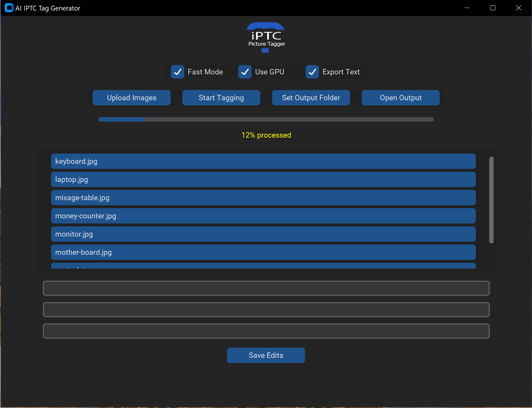Viewport: 532px width, 408px height.
Task: Choose Set Output Folder
Action: (x=311, y=98)
